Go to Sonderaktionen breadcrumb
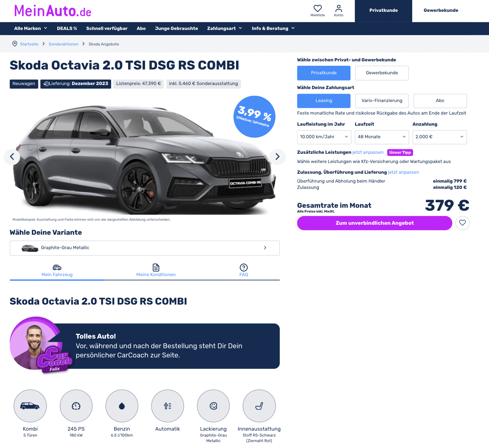The image size is (489, 448). coord(64,44)
